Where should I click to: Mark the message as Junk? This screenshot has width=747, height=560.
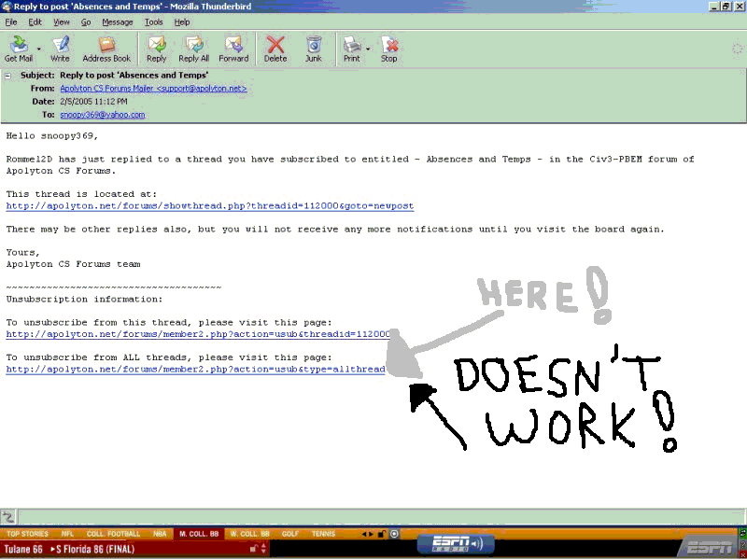(314, 48)
